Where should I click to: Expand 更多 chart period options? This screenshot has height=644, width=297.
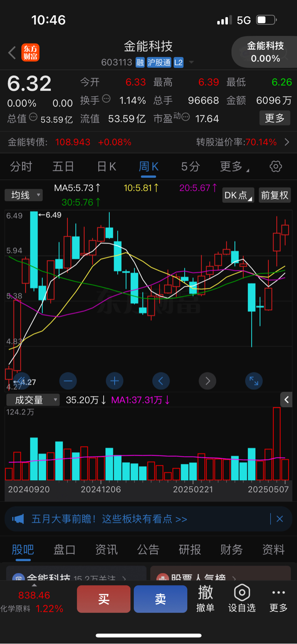pos(234,167)
